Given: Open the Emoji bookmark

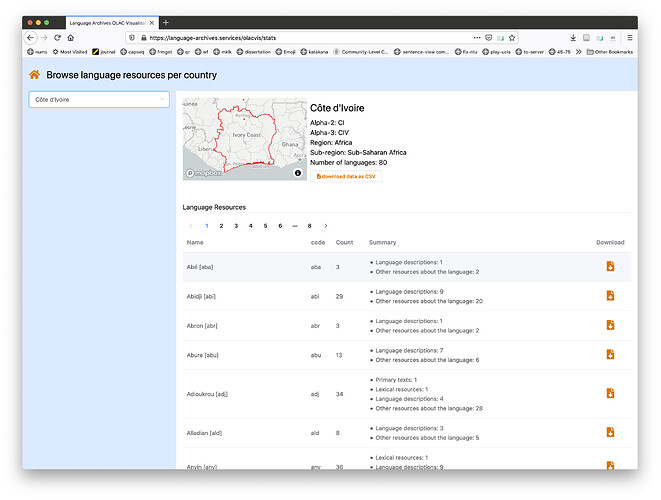Looking at the screenshot, I should pos(285,52).
